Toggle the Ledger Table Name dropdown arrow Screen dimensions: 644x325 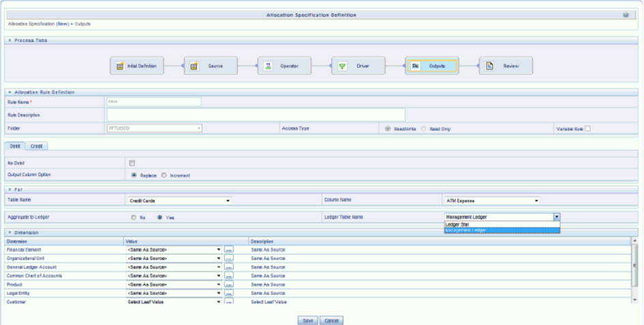(557, 217)
